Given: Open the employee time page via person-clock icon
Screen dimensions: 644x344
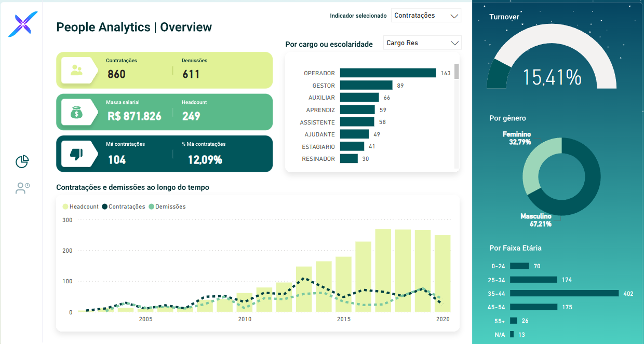Looking at the screenshot, I should [x=22, y=188].
